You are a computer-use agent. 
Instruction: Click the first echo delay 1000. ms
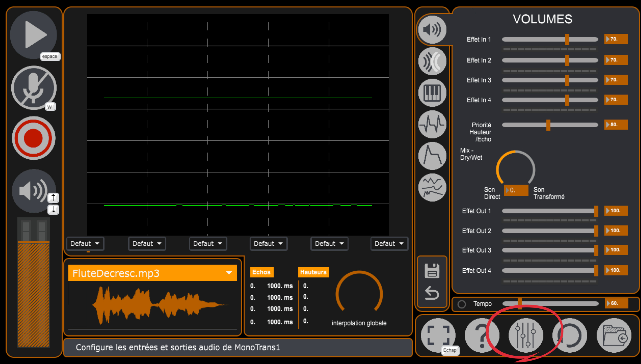point(280,286)
